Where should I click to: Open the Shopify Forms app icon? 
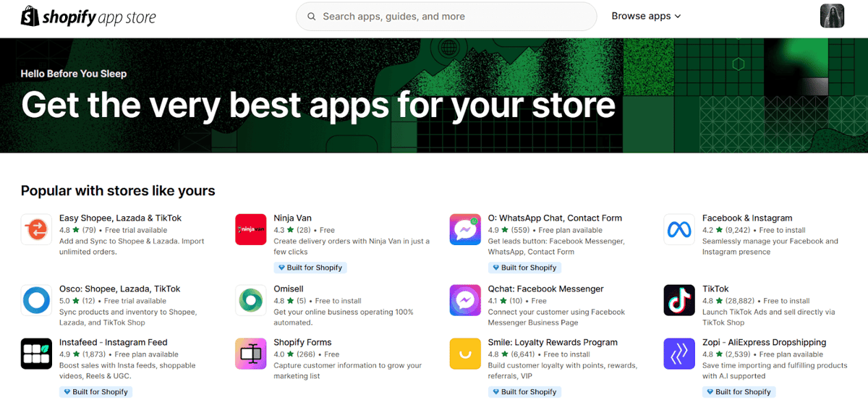coord(250,354)
